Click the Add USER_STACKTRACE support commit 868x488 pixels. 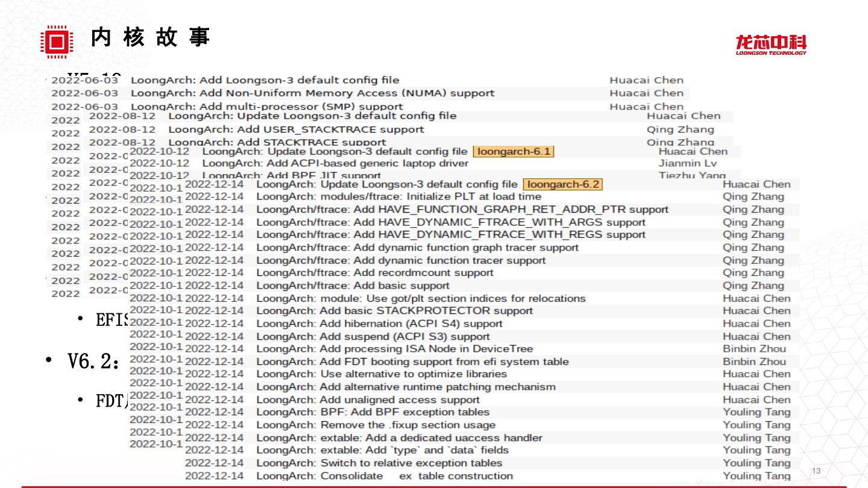(295, 129)
